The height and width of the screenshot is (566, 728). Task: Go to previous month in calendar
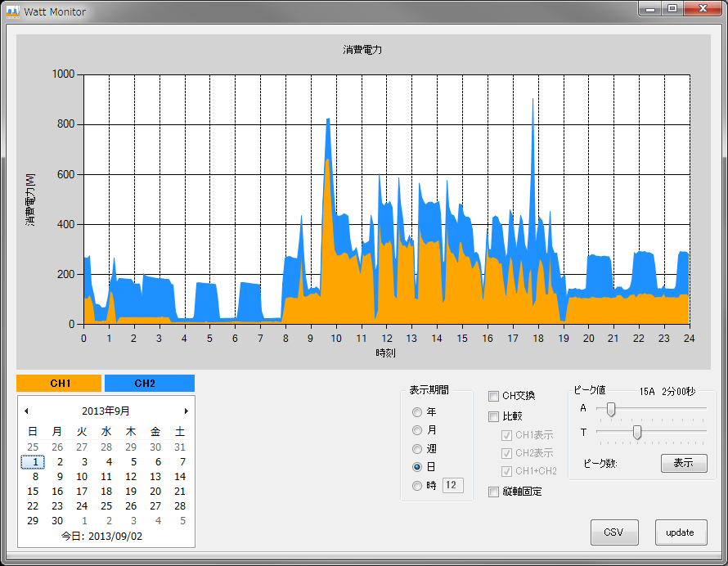(26, 411)
